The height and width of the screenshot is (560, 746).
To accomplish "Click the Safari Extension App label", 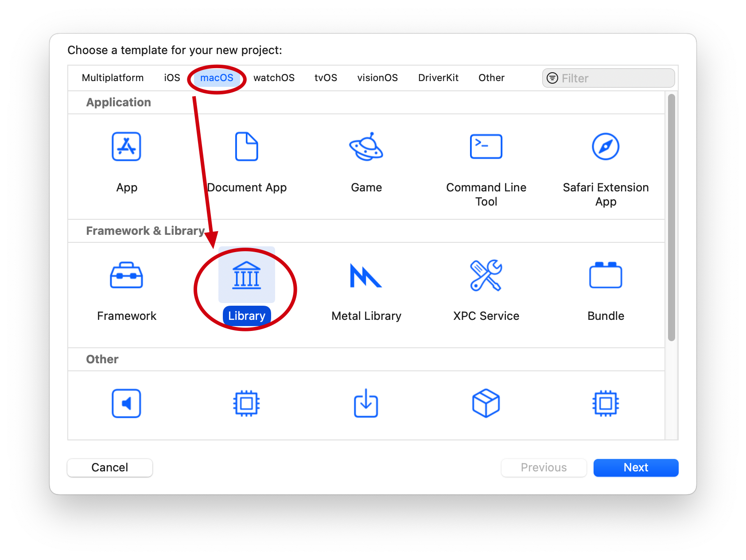I will pos(606,194).
